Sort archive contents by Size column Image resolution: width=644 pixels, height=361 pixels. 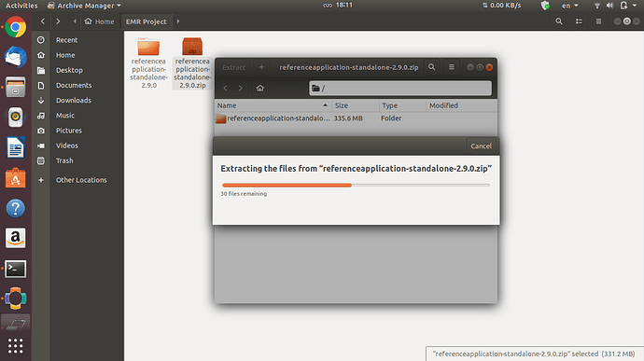tap(356, 105)
